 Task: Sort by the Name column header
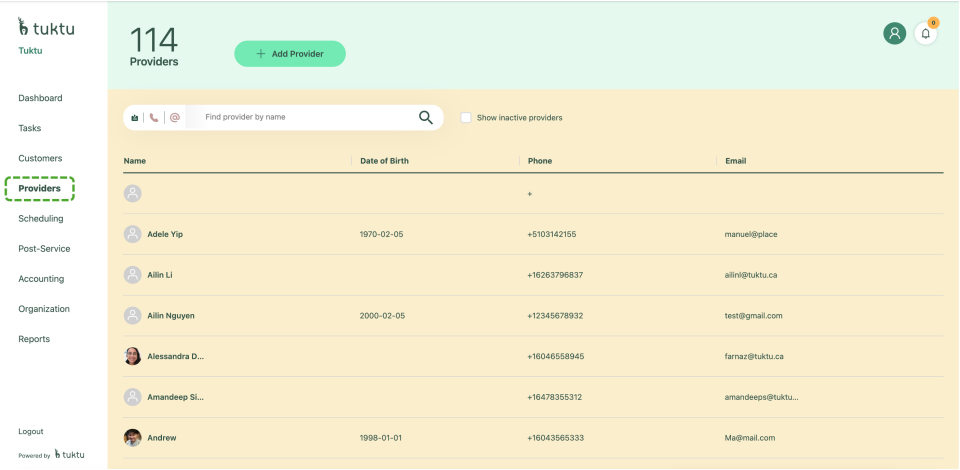pos(135,161)
